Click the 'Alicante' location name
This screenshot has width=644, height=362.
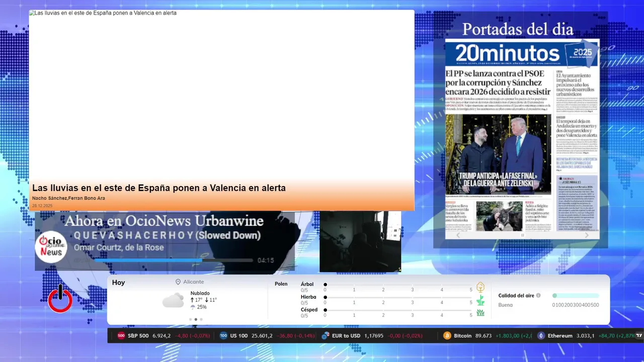click(x=194, y=282)
